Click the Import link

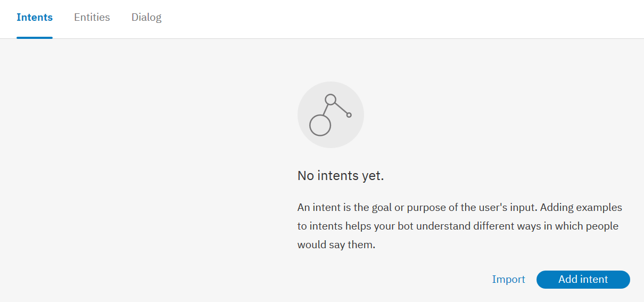[508, 279]
